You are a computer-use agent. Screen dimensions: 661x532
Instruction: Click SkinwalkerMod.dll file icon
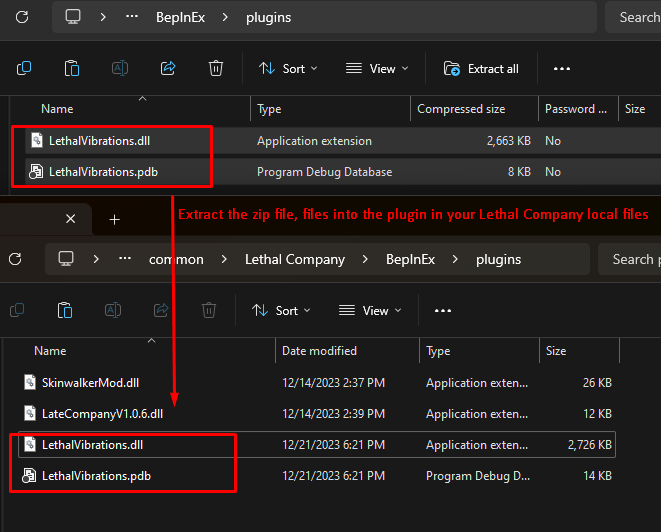point(30,382)
